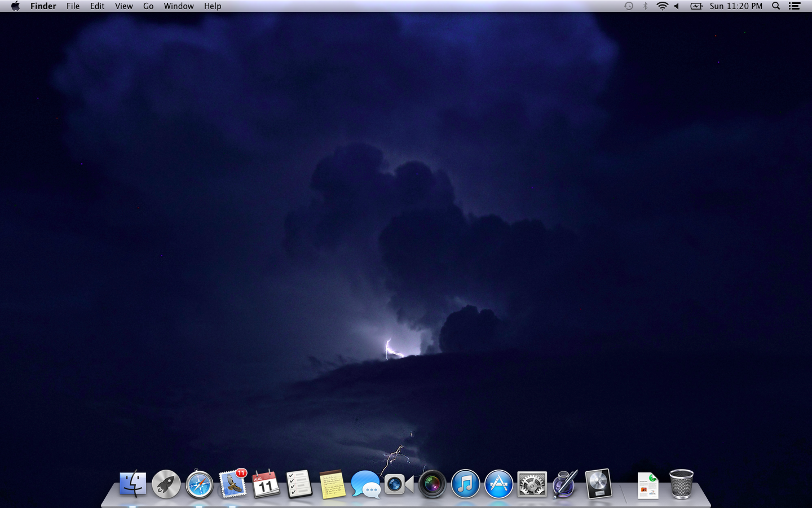The image size is (812, 508).
Task: Open Calendar showing Aug 11
Action: (266, 484)
